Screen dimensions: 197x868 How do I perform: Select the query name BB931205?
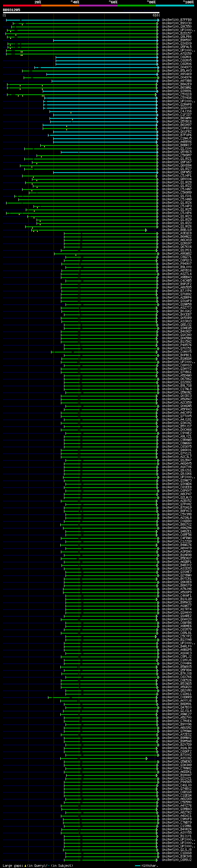11,10
